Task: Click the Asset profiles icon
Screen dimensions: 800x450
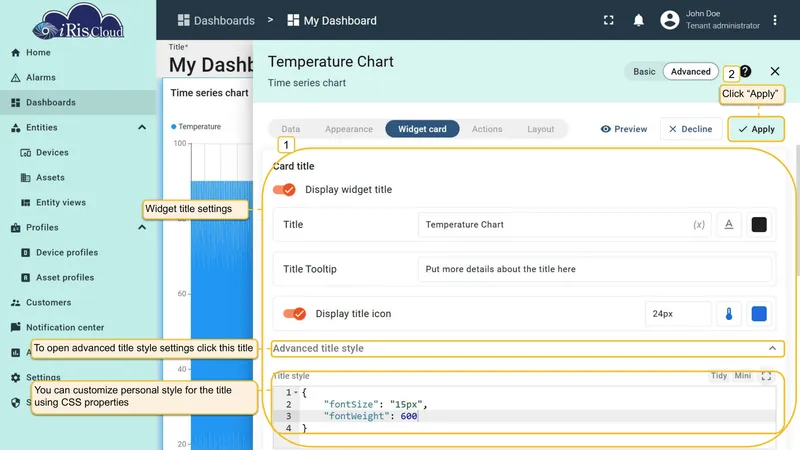Action: [26, 278]
